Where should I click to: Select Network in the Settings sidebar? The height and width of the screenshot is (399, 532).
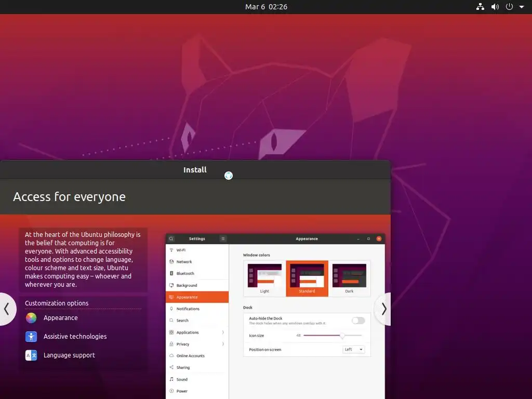[x=197, y=262]
